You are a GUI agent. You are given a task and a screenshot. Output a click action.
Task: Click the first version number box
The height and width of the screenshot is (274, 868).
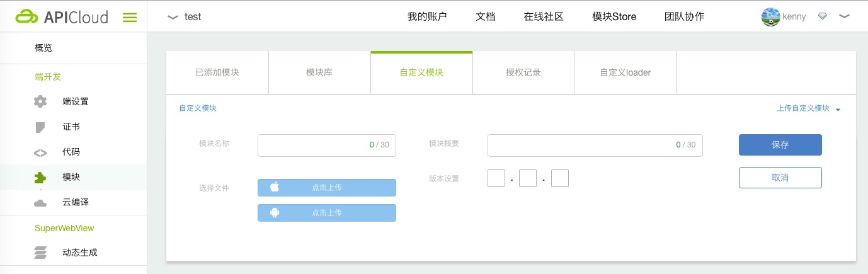[x=496, y=178]
